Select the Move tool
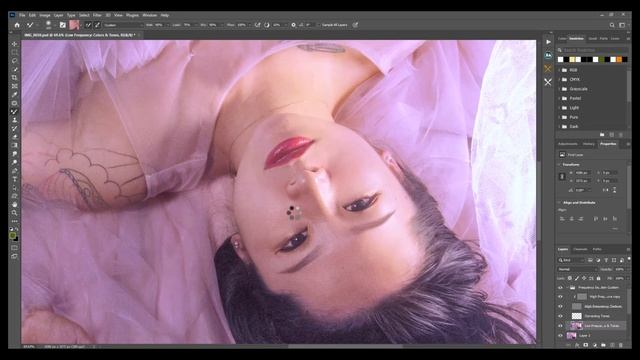Viewport: 640px width, 360px height. 15,44
